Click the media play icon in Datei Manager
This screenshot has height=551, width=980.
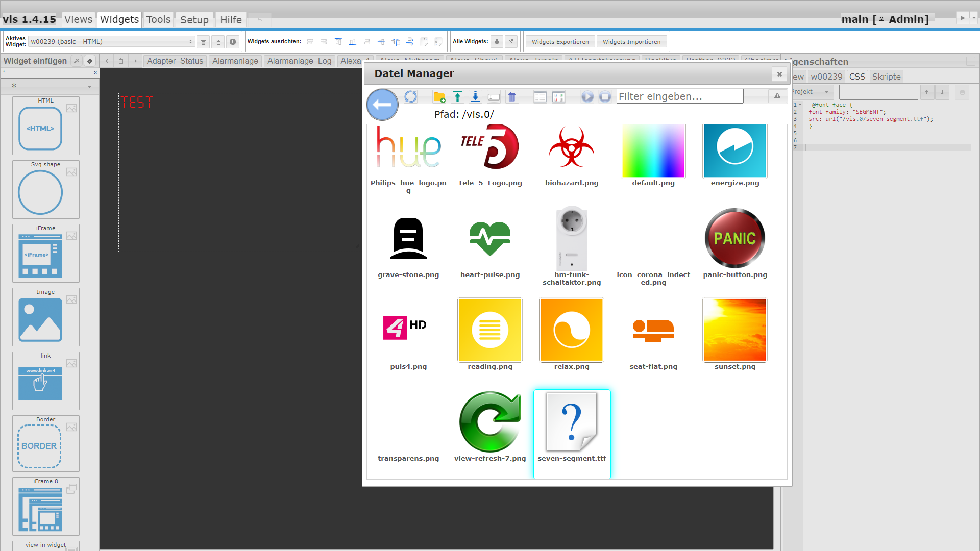[x=587, y=96]
